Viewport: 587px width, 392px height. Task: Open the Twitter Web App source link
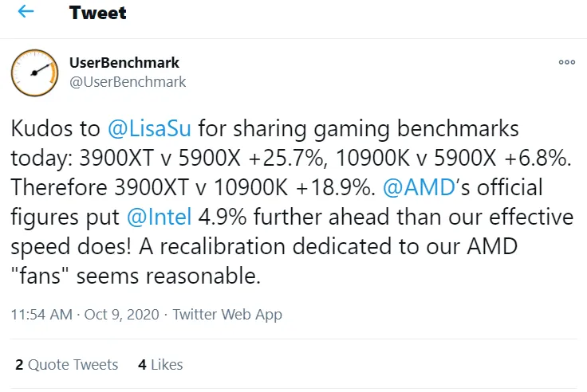pyautogui.click(x=227, y=315)
